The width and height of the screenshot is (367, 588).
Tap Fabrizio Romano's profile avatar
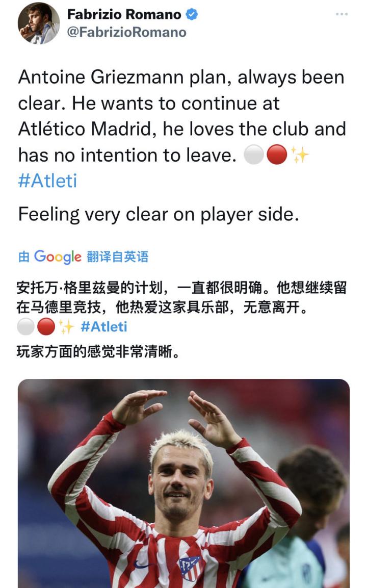pyautogui.click(x=39, y=23)
